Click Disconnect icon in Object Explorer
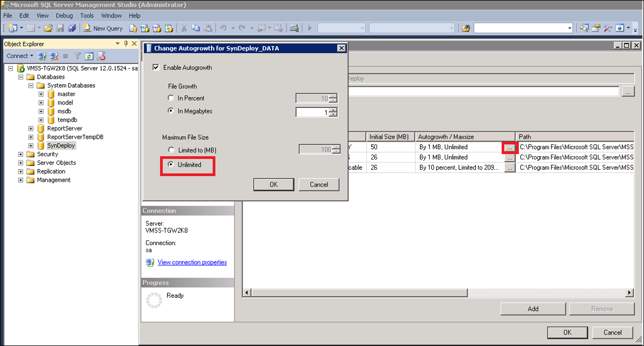The image size is (644, 346). coord(54,56)
